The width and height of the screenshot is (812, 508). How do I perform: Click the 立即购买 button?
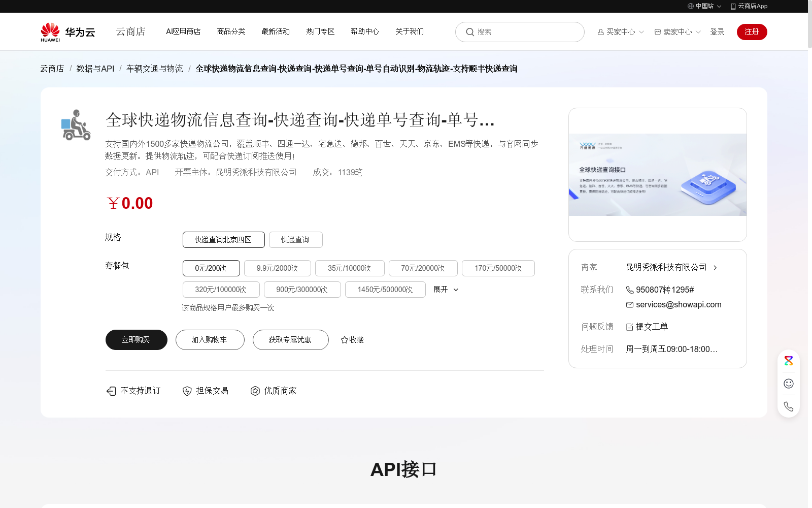click(137, 340)
